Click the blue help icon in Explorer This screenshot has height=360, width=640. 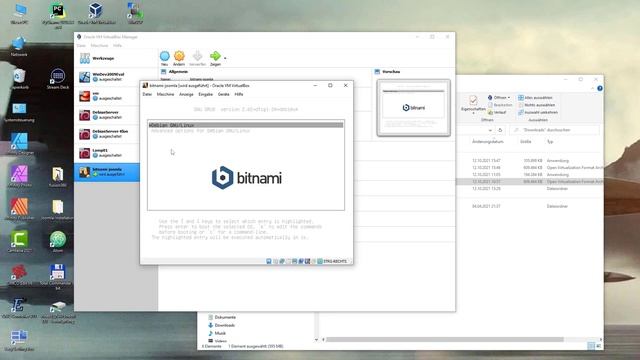pos(600,88)
